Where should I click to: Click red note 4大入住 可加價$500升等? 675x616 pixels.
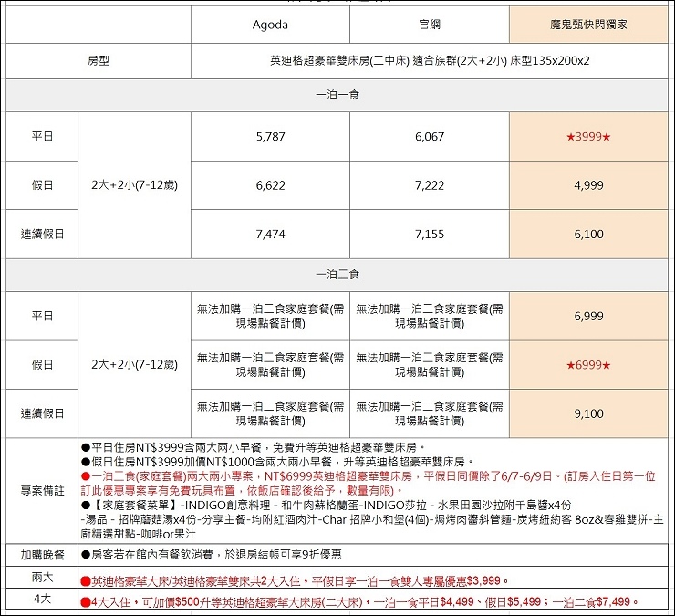coord(360,602)
